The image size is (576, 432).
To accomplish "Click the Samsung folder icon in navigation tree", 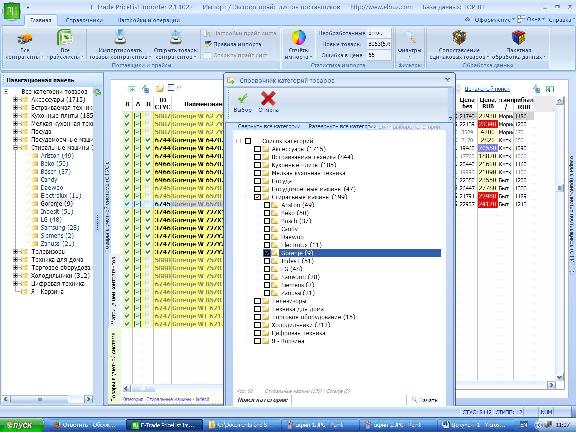I will (x=35, y=228).
